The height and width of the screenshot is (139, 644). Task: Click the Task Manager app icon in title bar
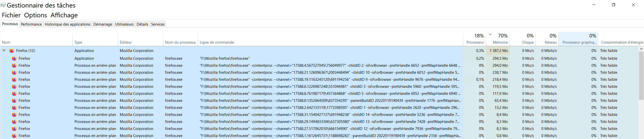tap(3, 5)
